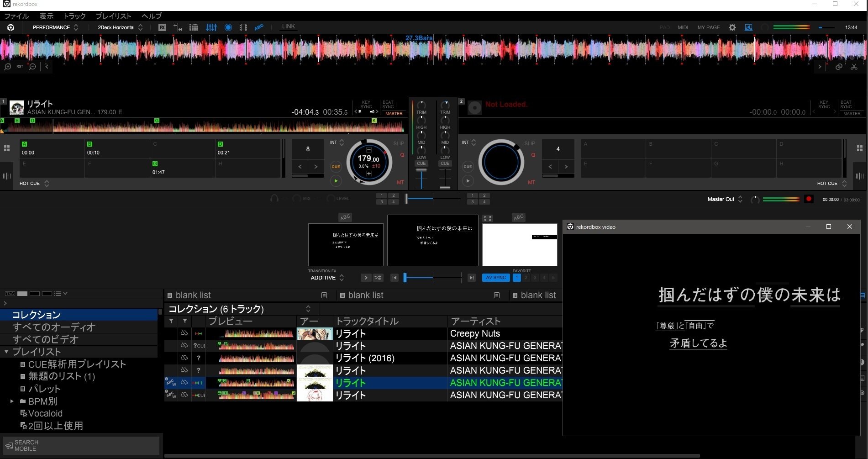This screenshot has width=868, height=459.
Task: Click the ABC text icon above left video preview
Action: [x=345, y=217]
